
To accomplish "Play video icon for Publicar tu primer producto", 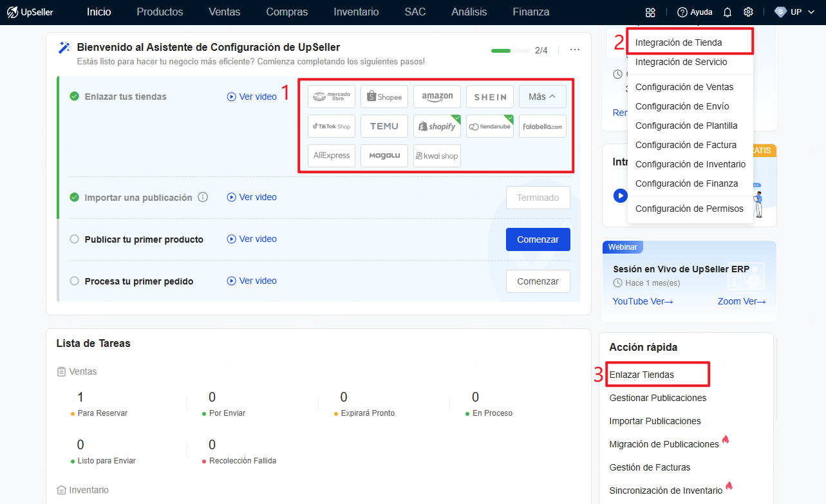I will [232, 239].
